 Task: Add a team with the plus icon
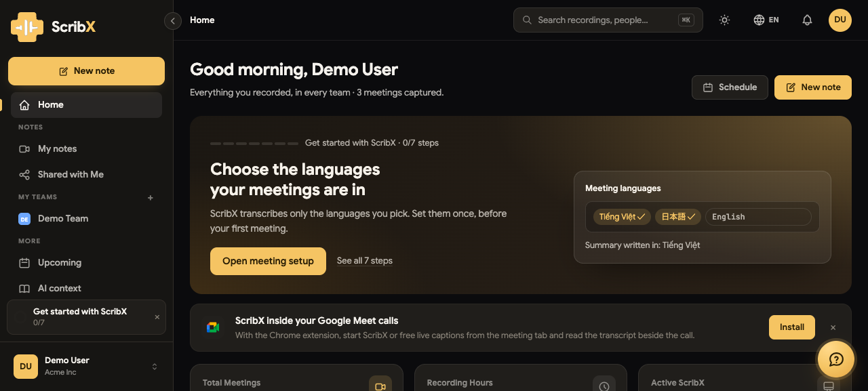[x=151, y=198]
